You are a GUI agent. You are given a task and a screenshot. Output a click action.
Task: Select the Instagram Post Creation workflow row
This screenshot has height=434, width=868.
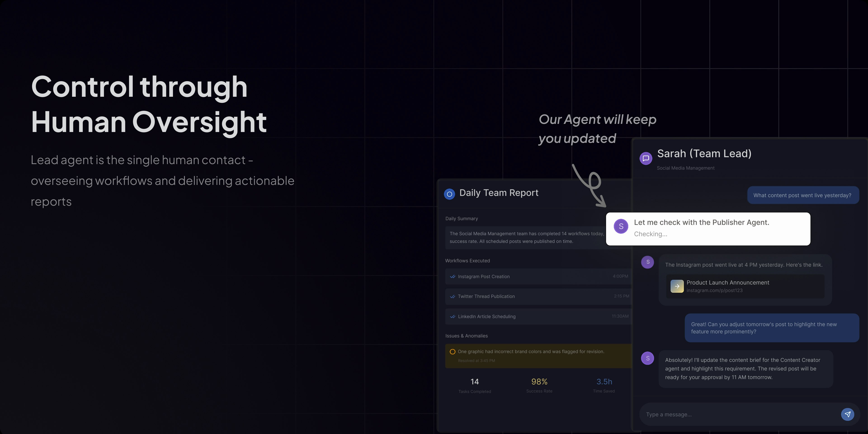pos(538,276)
